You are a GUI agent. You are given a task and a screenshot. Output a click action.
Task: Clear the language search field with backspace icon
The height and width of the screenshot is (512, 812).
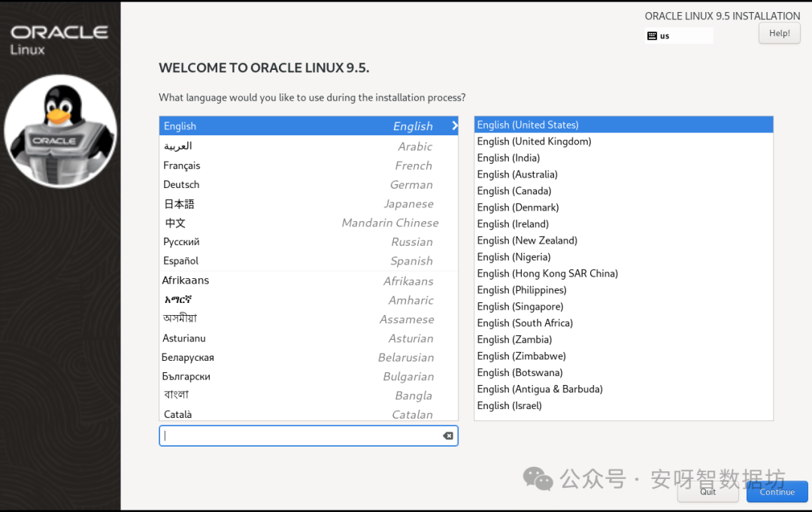tap(448, 436)
